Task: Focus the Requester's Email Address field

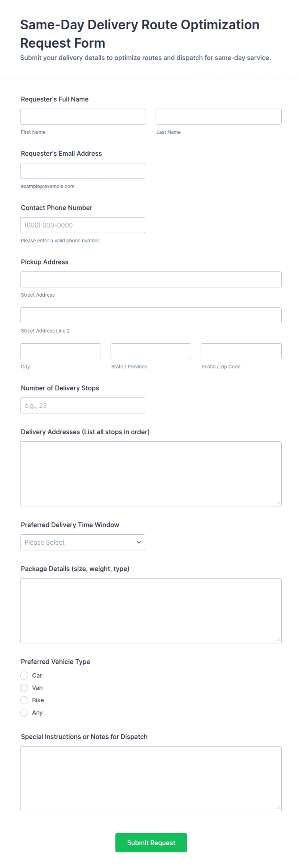Action: point(83,171)
